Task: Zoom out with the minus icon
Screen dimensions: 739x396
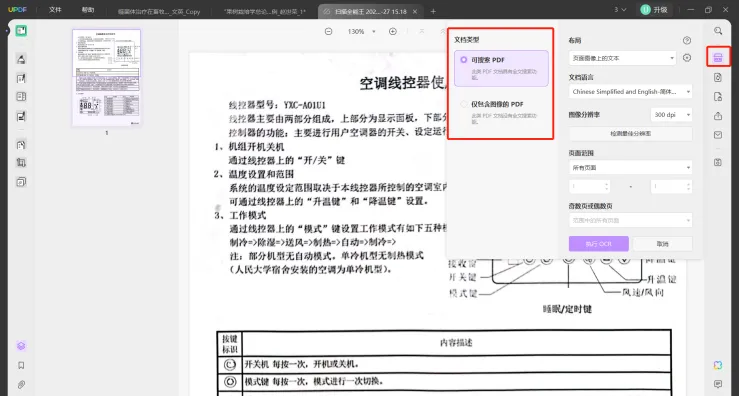Action: coord(328,32)
